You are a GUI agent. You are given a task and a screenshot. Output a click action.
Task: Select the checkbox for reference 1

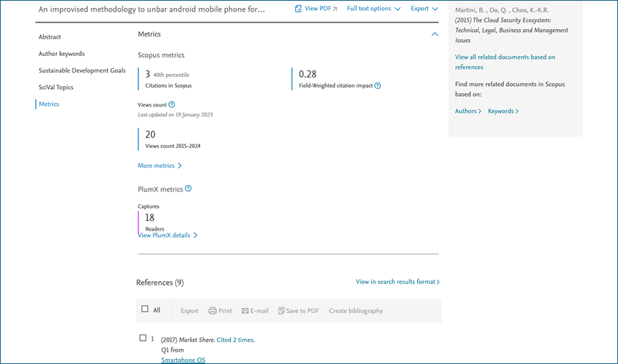(x=143, y=338)
